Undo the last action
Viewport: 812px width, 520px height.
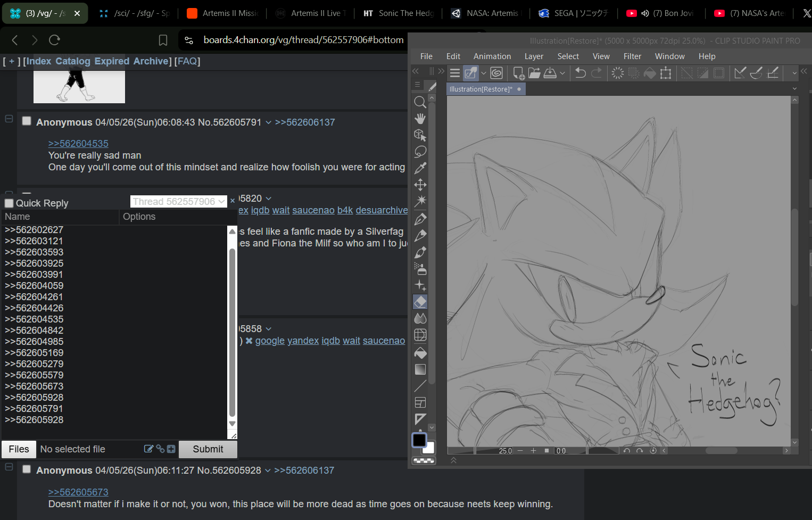[x=581, y=73]
